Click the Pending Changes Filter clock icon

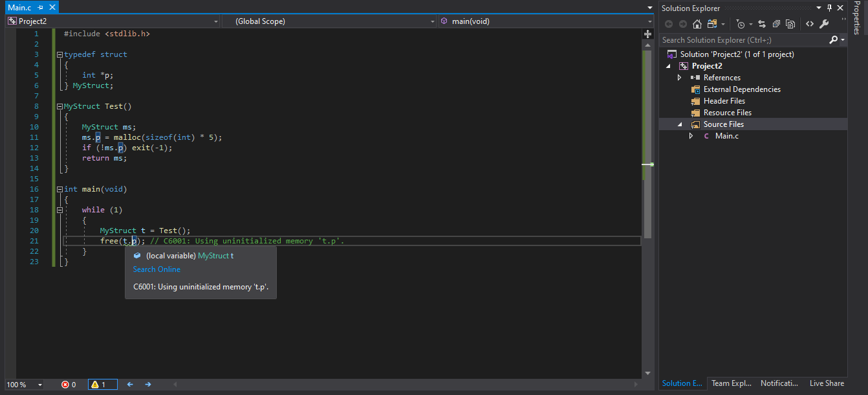(x=741, y=24)
